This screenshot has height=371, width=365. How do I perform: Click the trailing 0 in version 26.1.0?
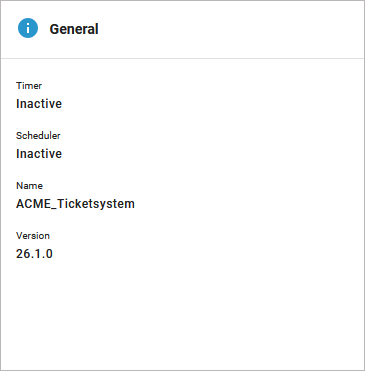point(49,254)
